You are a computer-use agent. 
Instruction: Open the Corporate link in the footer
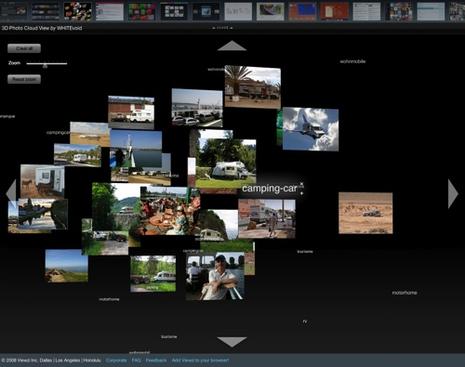[116, 360]
